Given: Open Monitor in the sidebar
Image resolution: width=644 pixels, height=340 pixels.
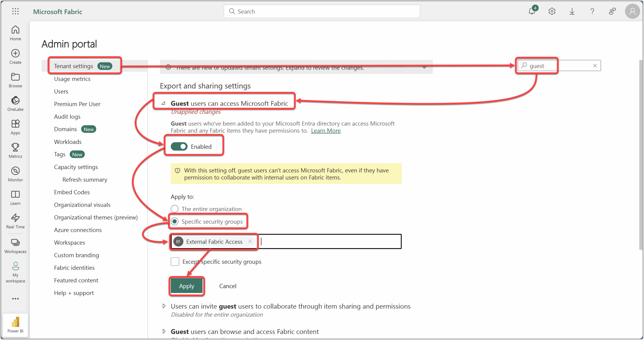Looking at the screenshot, I should click(x=15, y=174).
